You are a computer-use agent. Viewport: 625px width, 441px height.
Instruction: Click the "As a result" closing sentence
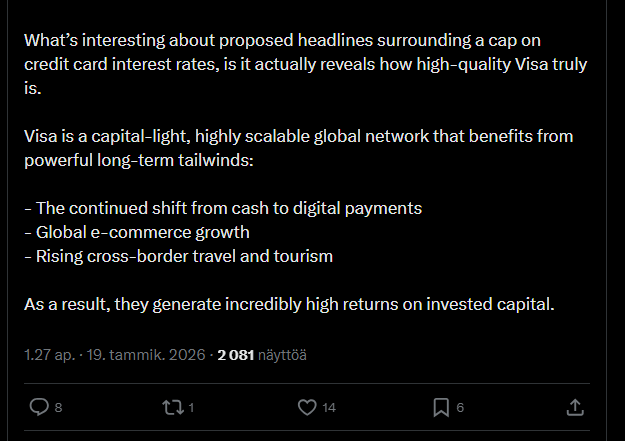click(x=289, y=304)
